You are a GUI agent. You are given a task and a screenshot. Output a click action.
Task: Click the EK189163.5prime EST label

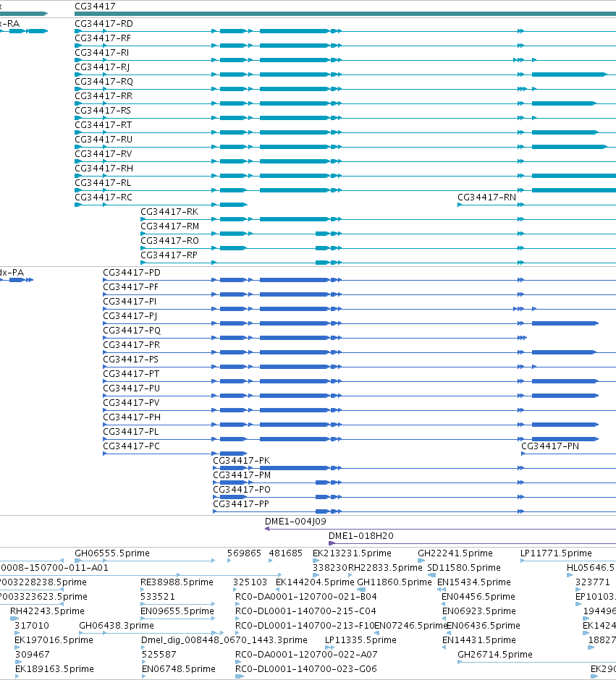(x=54, y=669)
